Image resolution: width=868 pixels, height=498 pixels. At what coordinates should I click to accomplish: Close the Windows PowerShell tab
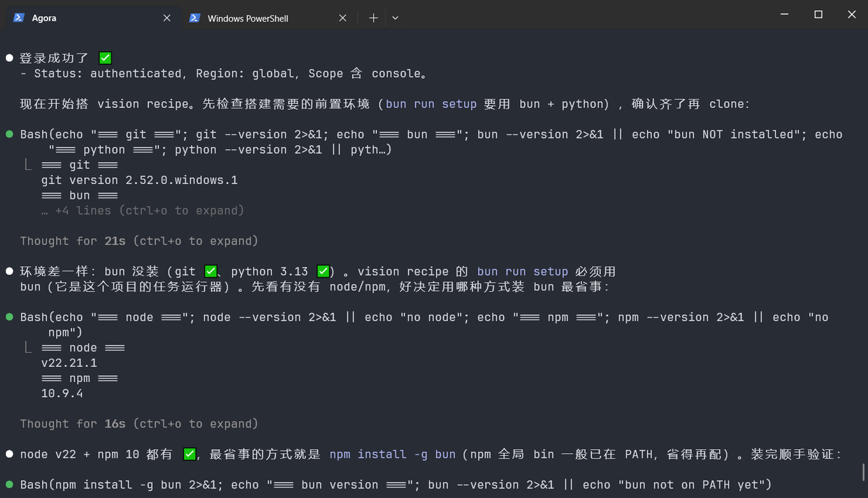[343, 18]
